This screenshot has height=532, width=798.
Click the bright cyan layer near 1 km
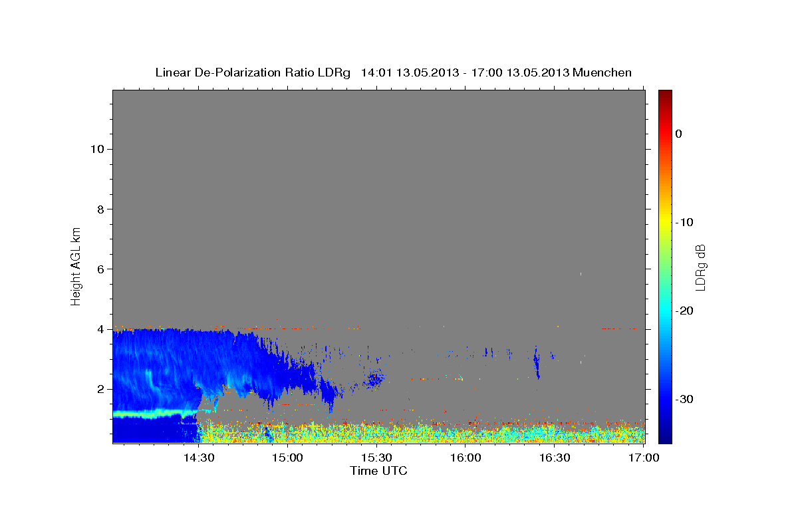156,414
